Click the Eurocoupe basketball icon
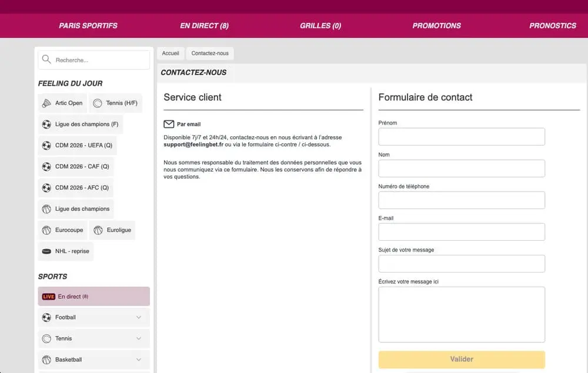Screen dimensions: 588x373 click(46, 230)
